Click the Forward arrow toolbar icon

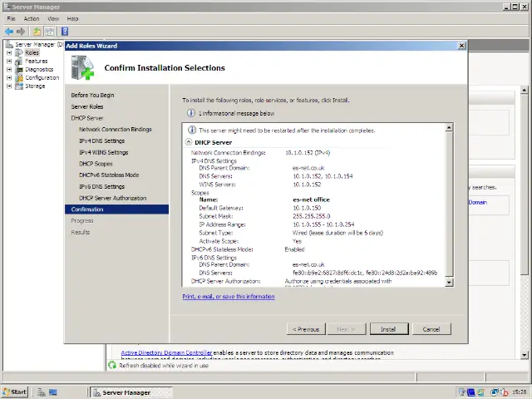(21, 32)
